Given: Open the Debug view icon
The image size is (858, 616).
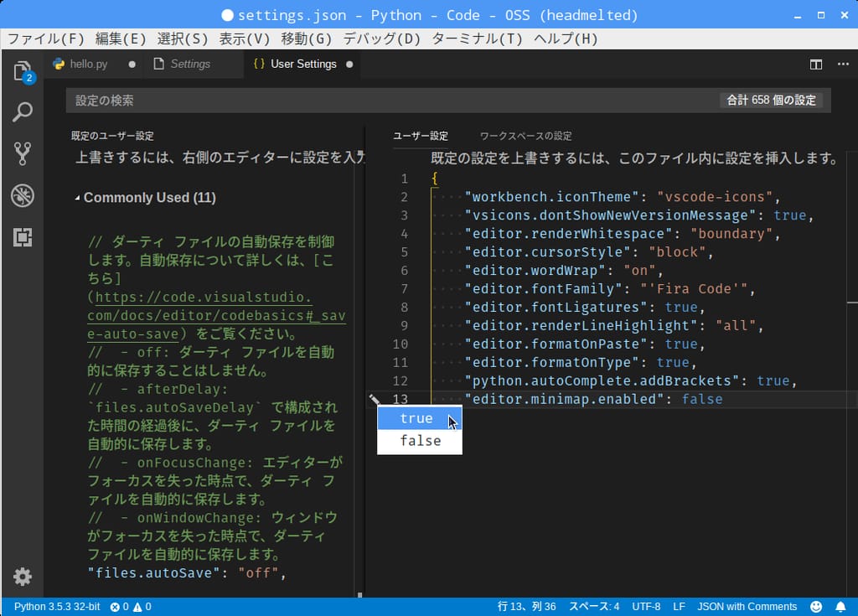Looking at the screenshot, I should tap(23, 195).
